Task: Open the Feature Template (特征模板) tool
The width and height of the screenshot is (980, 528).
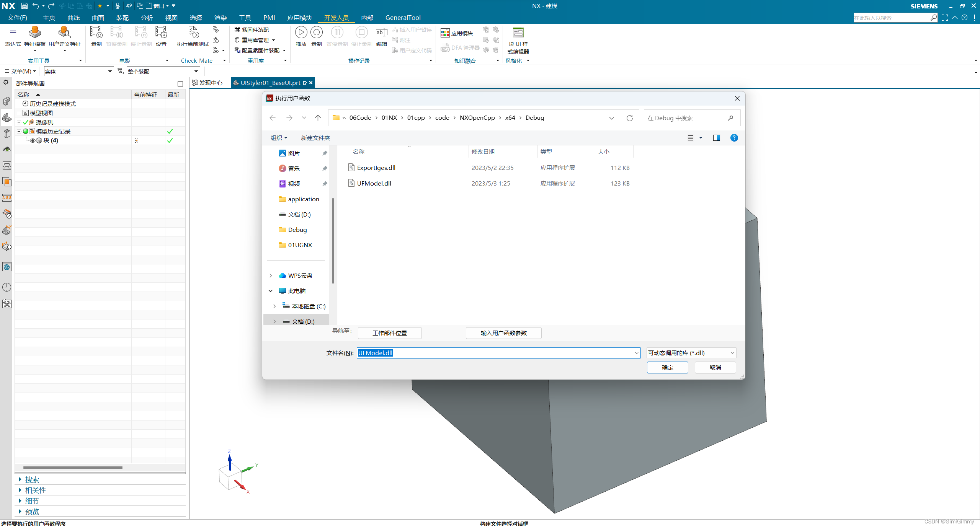Action: coord(35,37)
